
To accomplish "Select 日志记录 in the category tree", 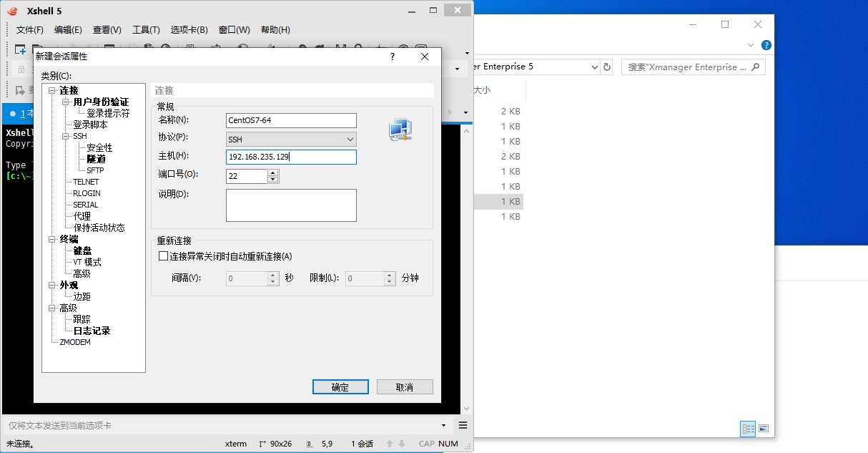I will click(92, 331).
